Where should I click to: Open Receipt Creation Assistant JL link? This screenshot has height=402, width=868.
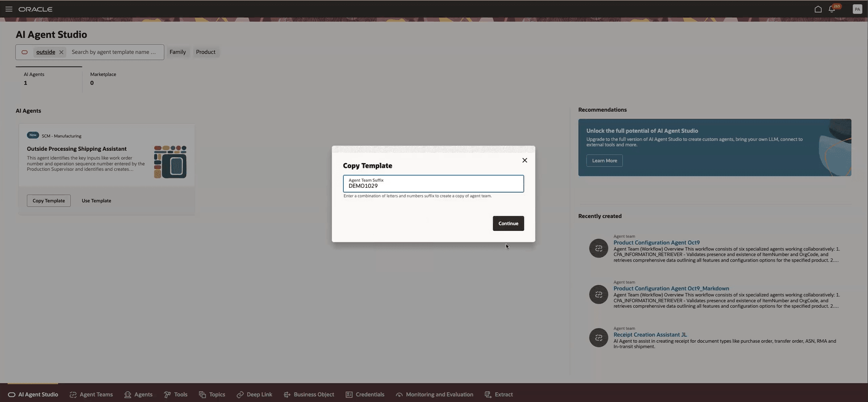tap(650, 335)
